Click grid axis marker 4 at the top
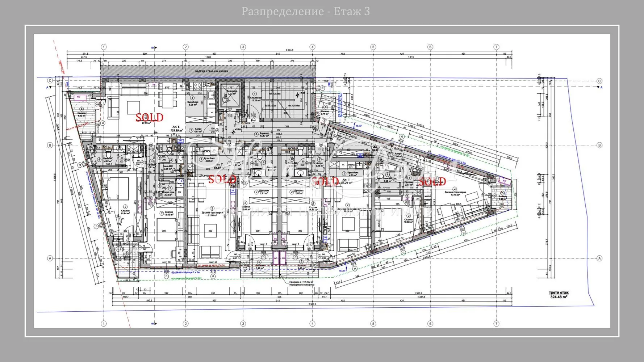The width and height of the screenshot is (644, 362). pos(312,47)
